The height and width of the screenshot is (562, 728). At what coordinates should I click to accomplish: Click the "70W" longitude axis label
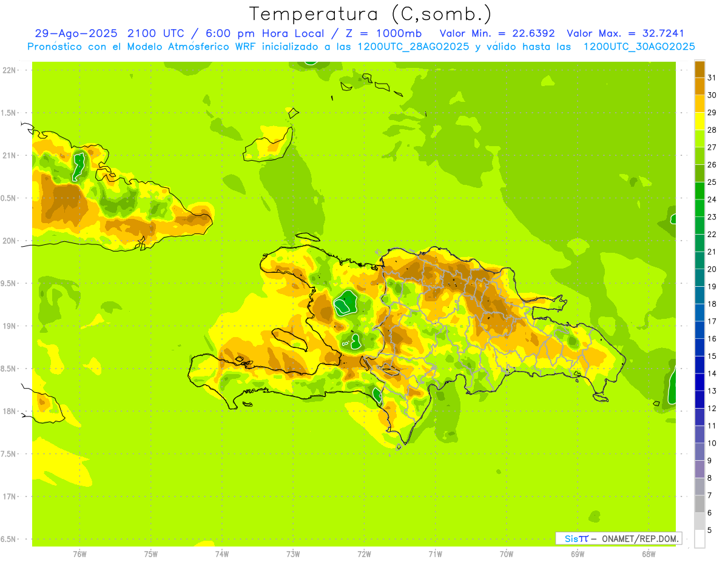pos(507,554)
